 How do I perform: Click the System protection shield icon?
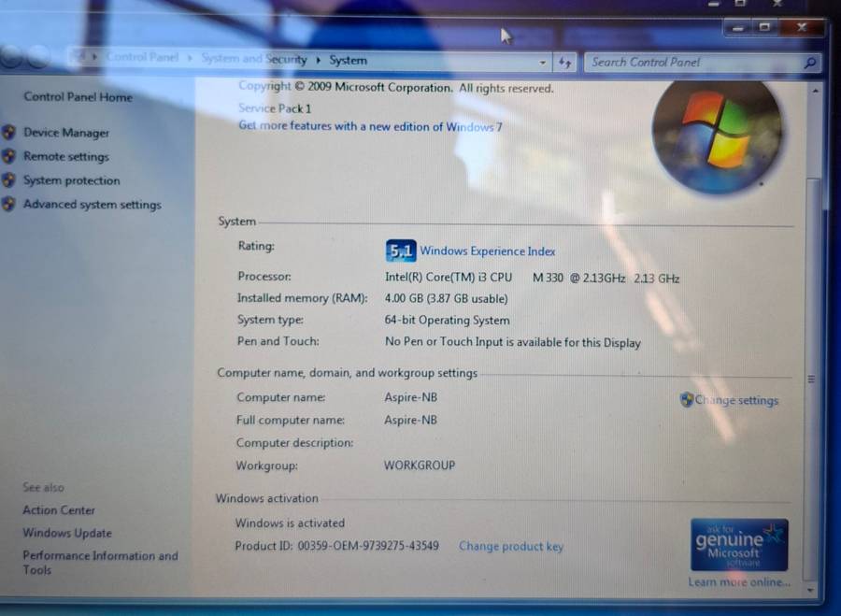click(9, 180)
